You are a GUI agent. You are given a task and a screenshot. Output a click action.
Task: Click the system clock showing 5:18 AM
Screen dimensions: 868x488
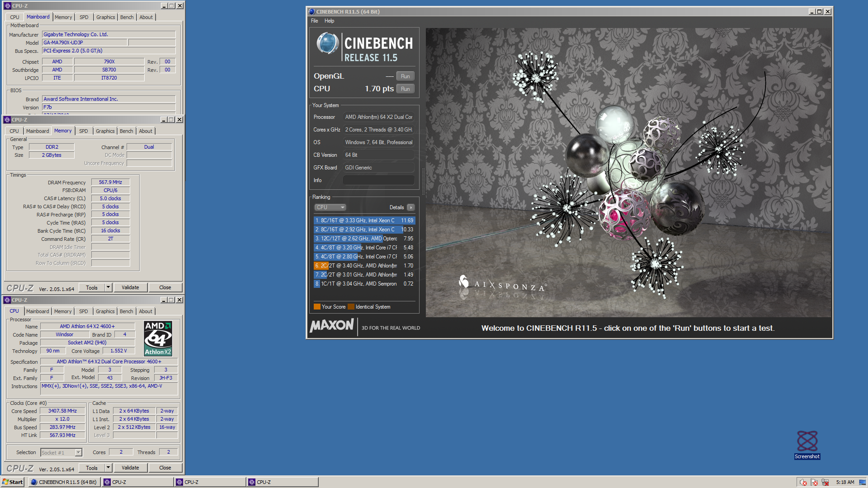(x=845, y=482)
